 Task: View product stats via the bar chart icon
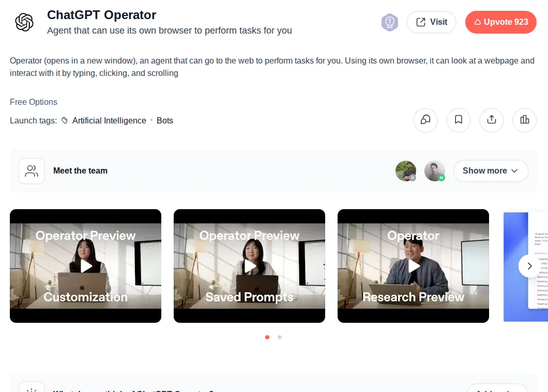coord(524,120)
